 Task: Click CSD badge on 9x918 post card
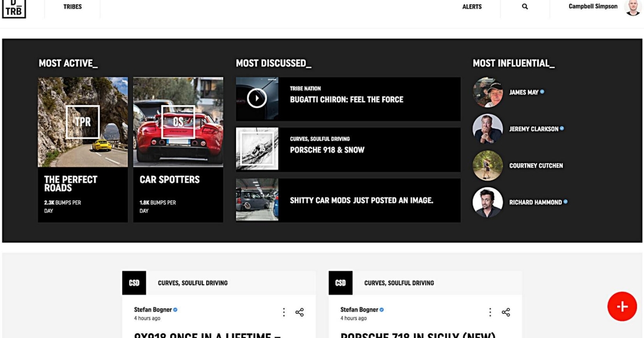click(134, 283)
